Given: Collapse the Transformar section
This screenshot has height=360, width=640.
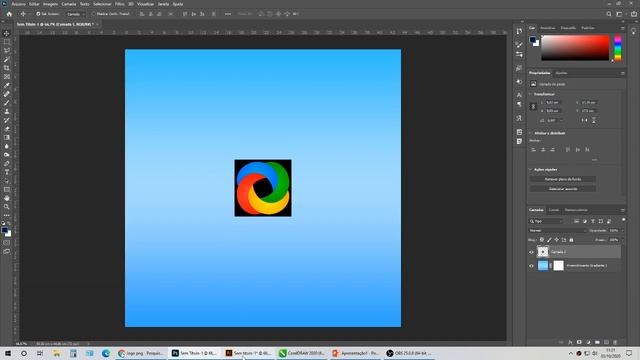Looking at the screenshot, I should point(530,94).
